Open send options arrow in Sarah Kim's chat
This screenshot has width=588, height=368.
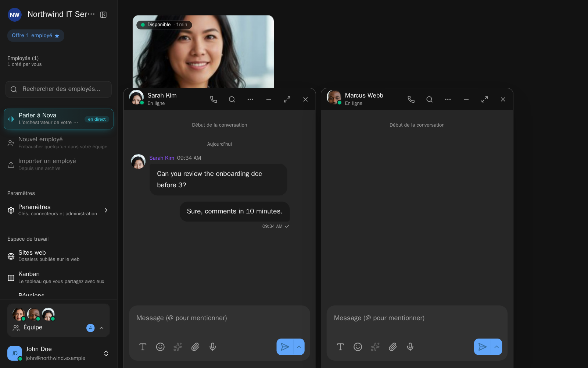click(299, 347)
